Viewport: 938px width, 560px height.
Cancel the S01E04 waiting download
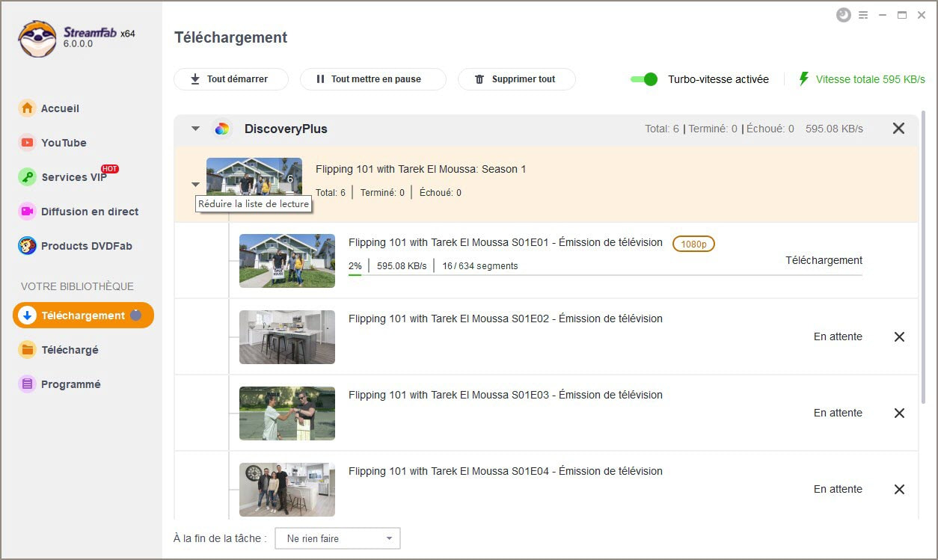coord(900,490)
